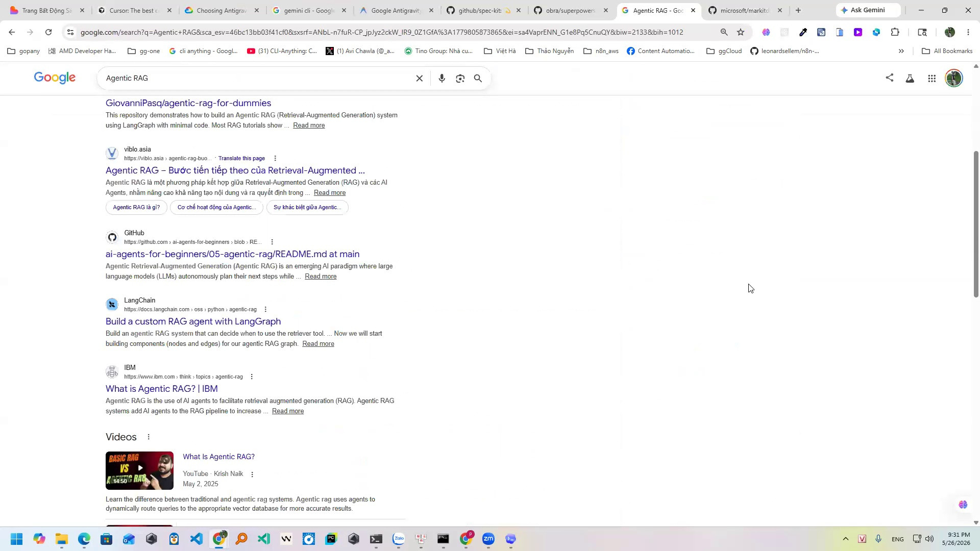This screenshot has width=980, height=551.
Task: Open options for the viblo.asia result
Action: coord(275,158)
